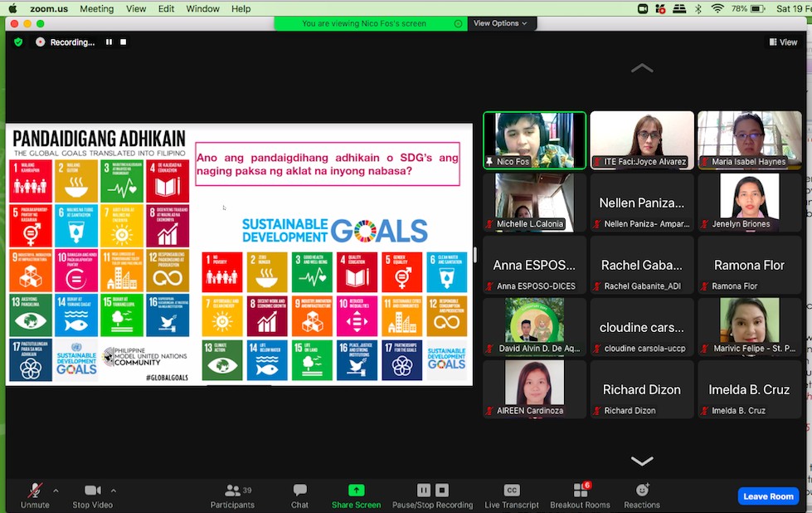The height and width of the screenshot is (513, 812).
Task: Open Breakout Rooms
Action: point(580,496)
